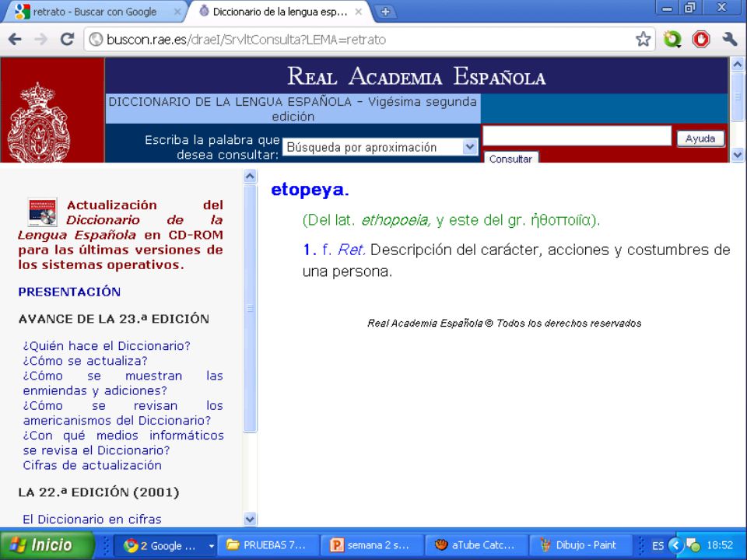Click the taskbar clock 18:52
Screen dimensions: 747x560
point(720,545)
